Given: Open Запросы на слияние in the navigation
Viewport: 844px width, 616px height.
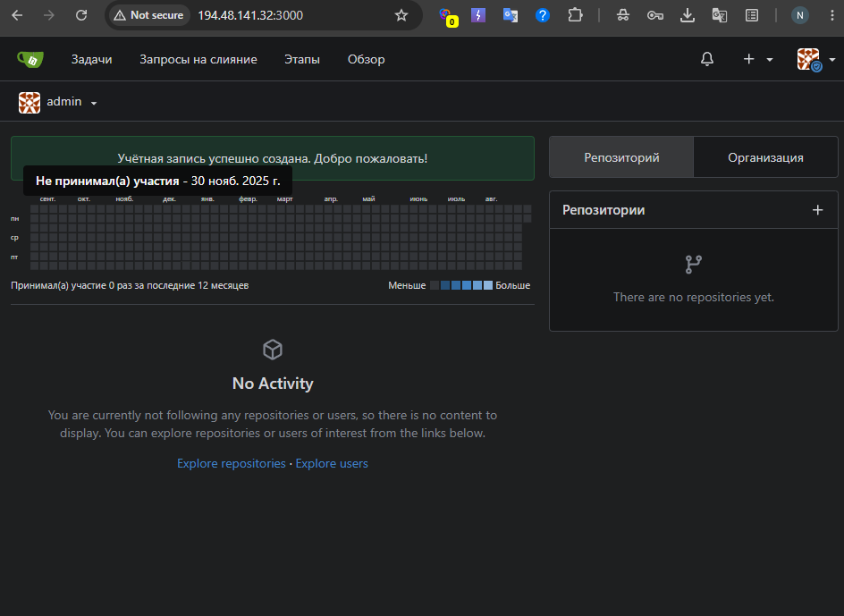Looking at the screenshot, I should tap(198, 59).
